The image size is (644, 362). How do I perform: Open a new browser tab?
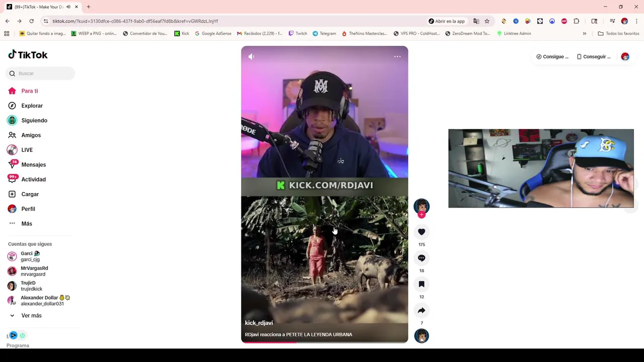pyautogui.click(x=89, y=7)
